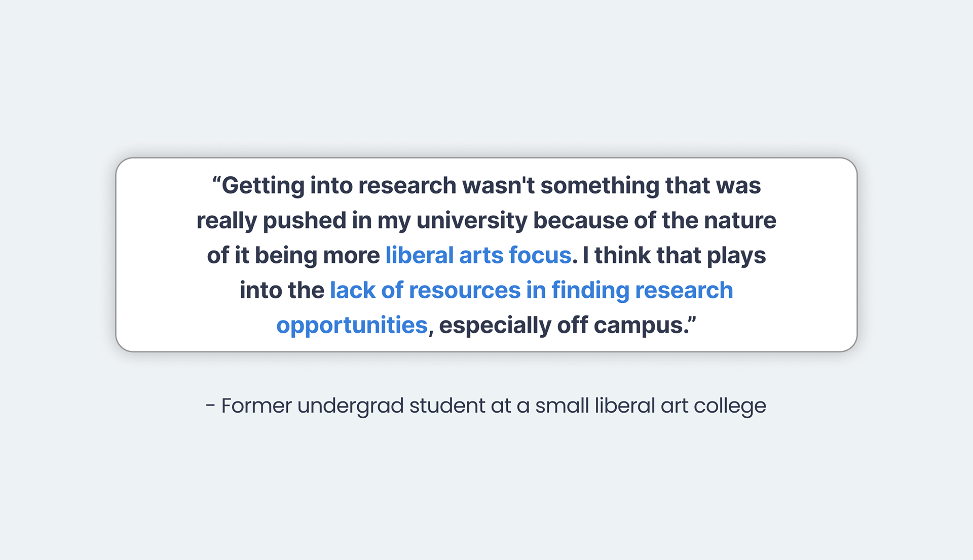
Task: Click the blue 'liberal arts focus' text
Action: pyautogui.click(x=478, y=255)
